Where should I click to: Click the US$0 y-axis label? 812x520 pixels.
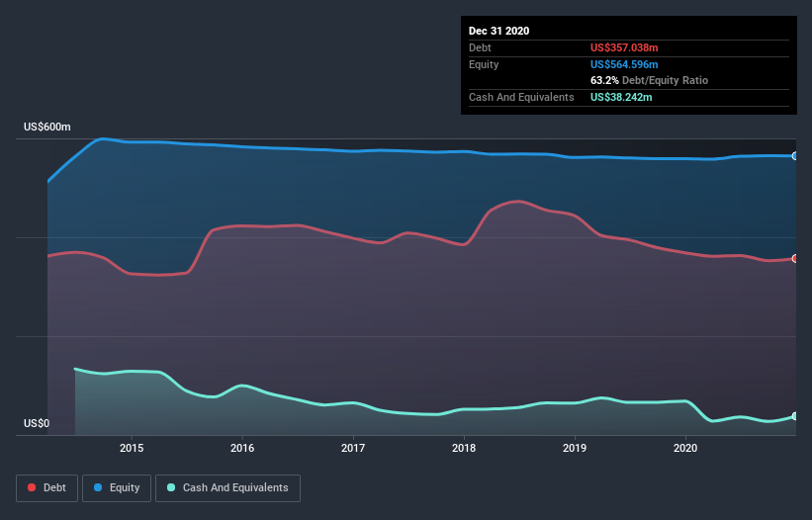[x=37, y=423]
